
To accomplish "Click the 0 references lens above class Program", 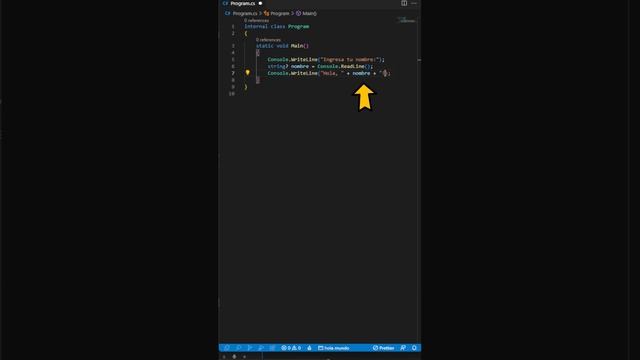I will pyautogui.click(x=256, y=20).
